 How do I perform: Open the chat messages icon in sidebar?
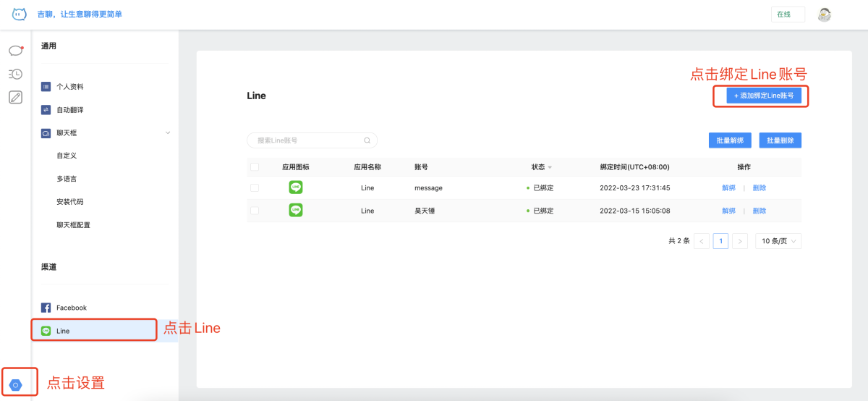pos(15,51)
